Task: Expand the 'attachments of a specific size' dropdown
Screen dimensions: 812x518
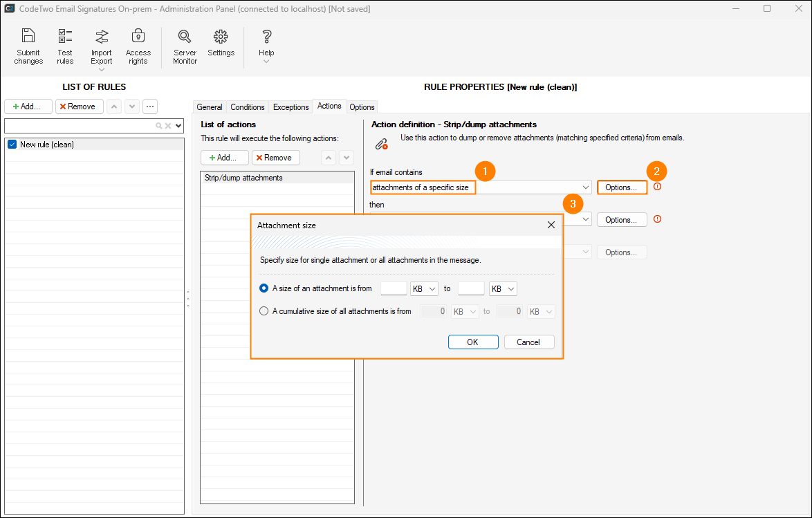Action: [x=585, y=187]
